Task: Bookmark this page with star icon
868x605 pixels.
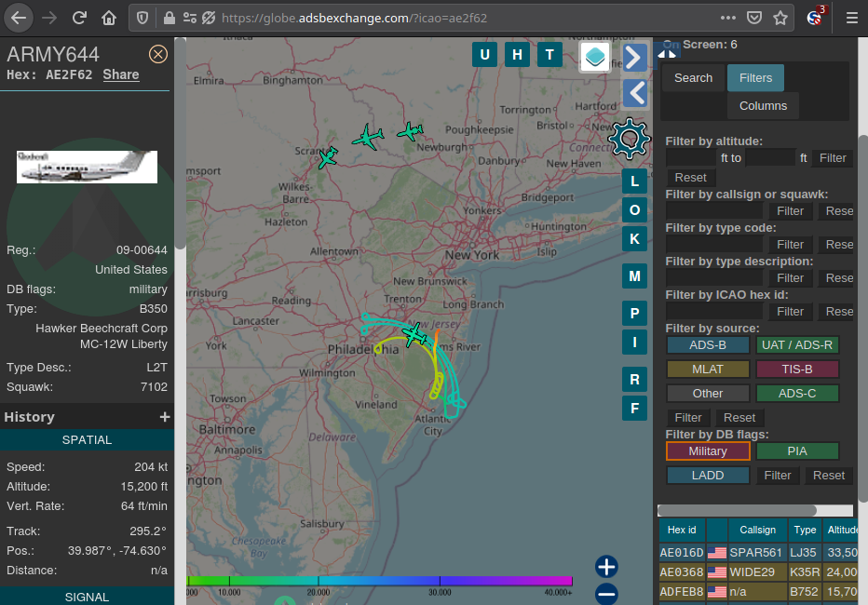Action: click(780, 19)
